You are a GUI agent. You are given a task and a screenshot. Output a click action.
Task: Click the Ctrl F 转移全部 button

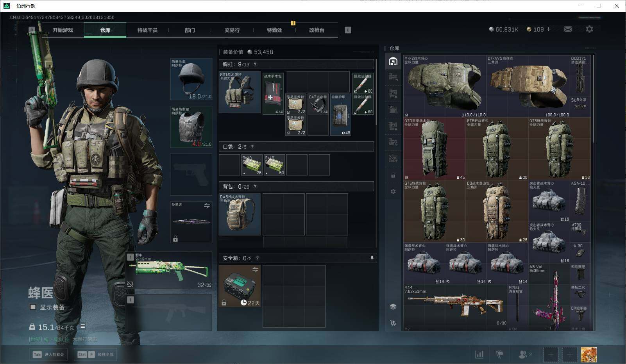tap(96, 355)
